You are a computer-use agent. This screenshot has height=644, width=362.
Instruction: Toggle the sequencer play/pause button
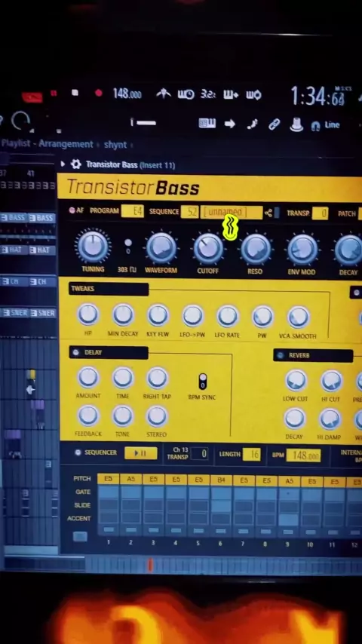(140, 453)
